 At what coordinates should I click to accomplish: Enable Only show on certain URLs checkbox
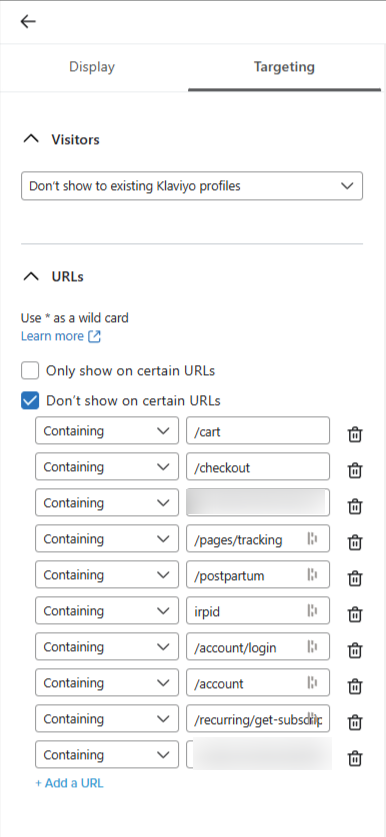(30, 370)
